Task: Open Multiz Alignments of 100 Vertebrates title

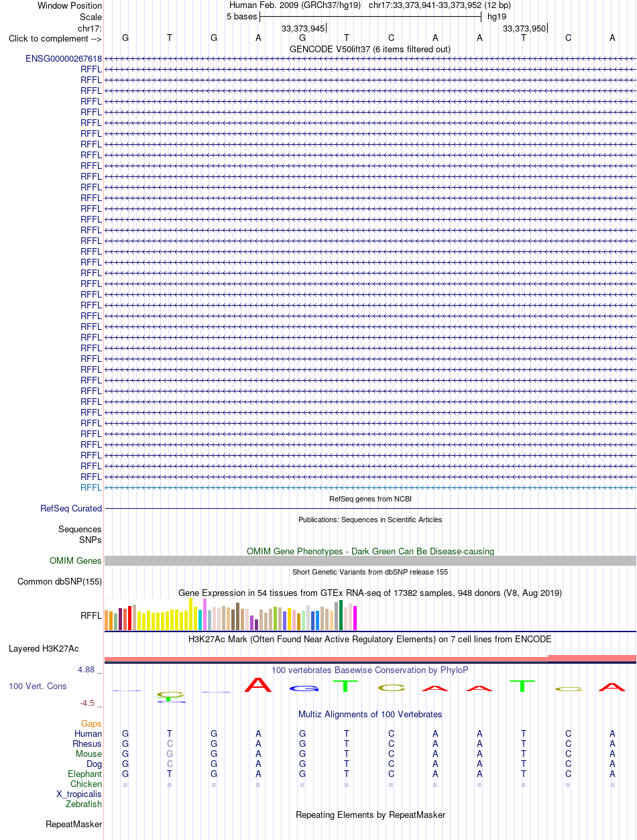Action: (370, 714)
